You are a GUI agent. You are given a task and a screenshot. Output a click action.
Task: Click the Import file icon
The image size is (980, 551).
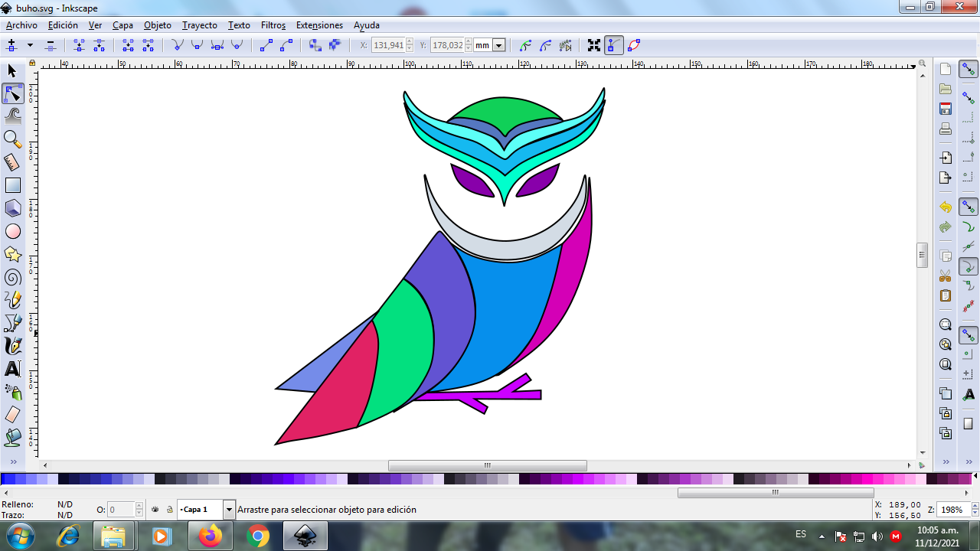pos(946,158)
